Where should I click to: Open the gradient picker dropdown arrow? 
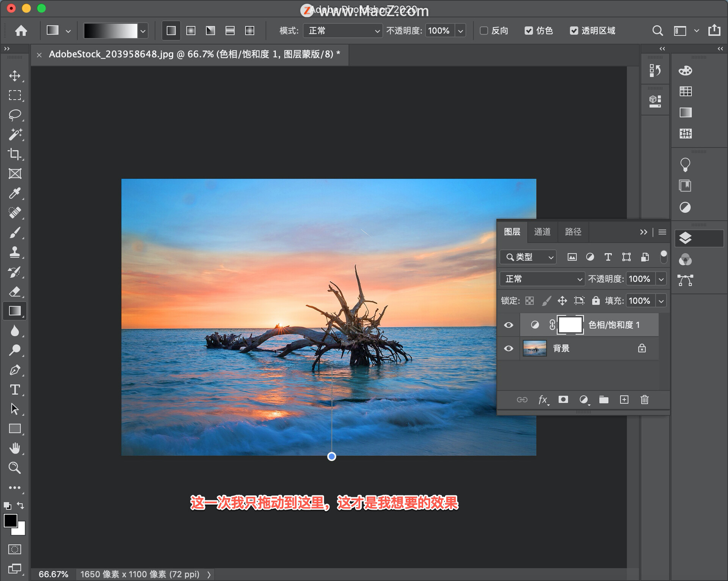(143, 31)
